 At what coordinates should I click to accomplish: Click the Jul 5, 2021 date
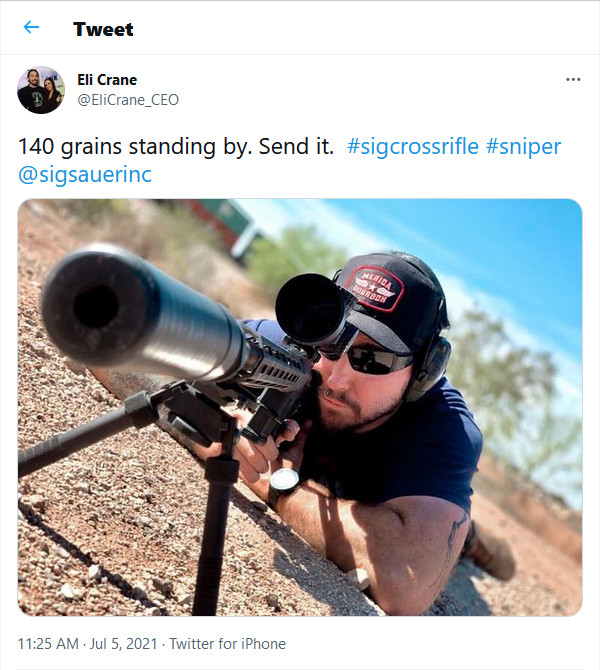click(124, 644)
